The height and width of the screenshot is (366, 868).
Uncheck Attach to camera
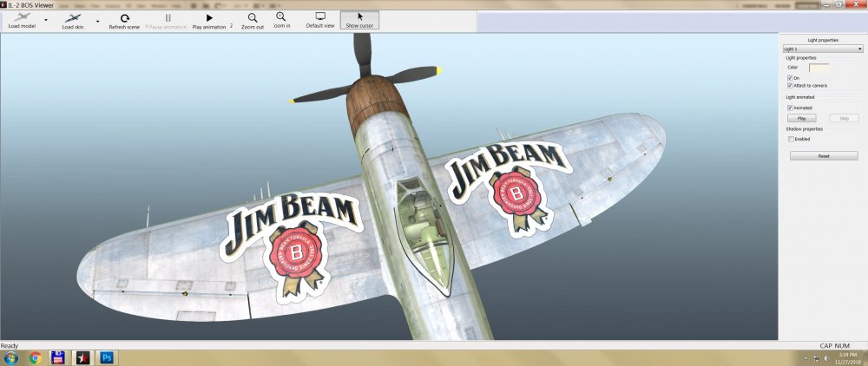(x=790, y=86)
